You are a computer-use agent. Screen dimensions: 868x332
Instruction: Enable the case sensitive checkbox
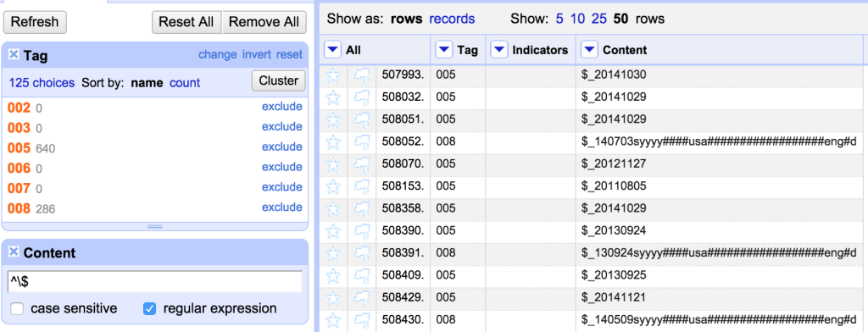[x=17, y=309]
